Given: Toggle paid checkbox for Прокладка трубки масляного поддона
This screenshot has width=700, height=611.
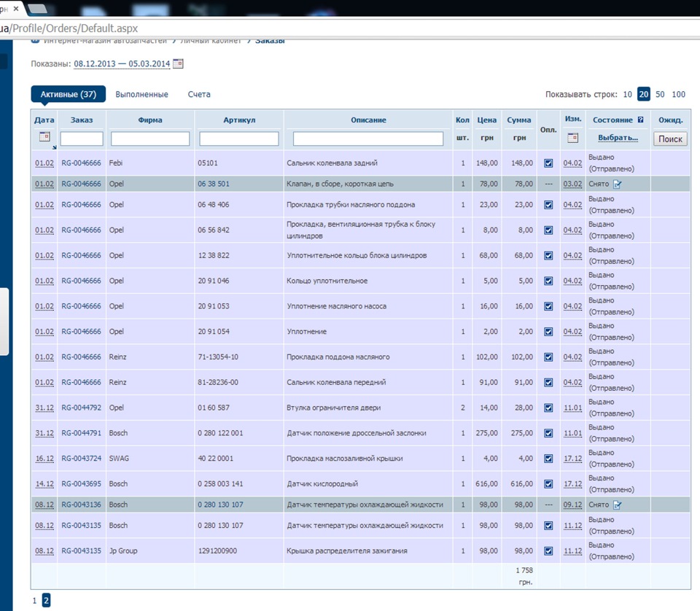Looking at the screenshot, I should point(548,205).
